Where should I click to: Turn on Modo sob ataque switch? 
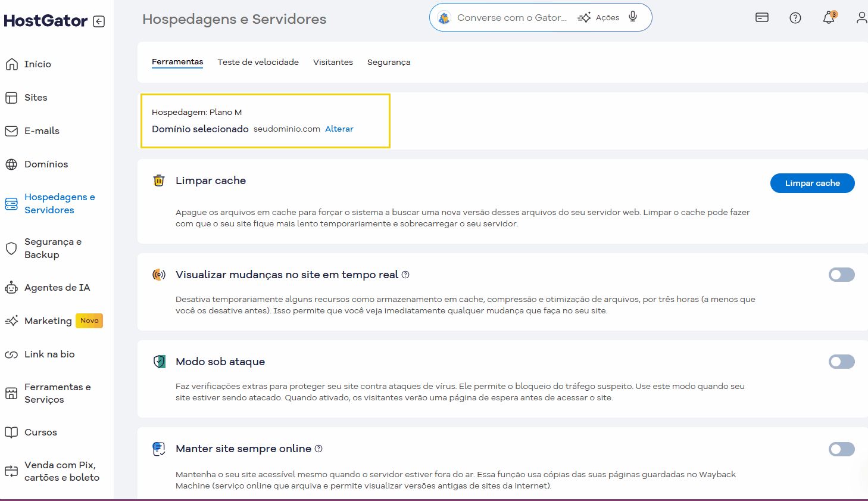click(841, 362)
